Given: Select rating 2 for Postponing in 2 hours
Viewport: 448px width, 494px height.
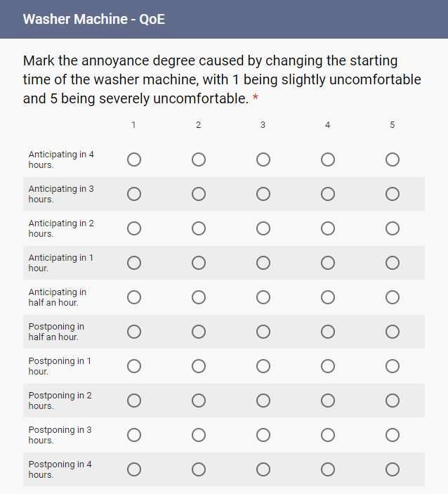Looking at the screenshot, I should coord(199,401).
